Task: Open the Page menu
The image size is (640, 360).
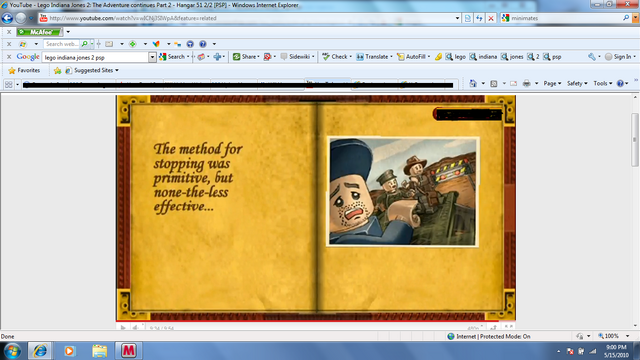Action: pyautogui.click(x=552, y=83)
